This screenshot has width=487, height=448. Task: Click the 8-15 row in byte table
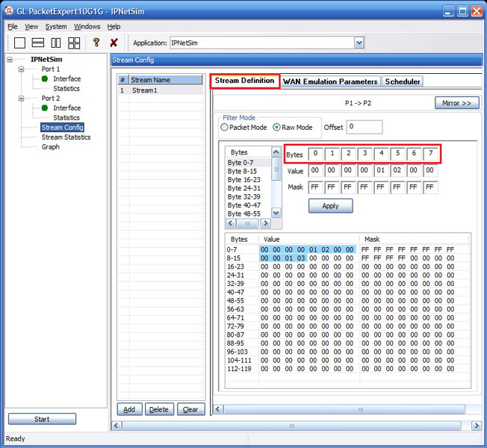tap(347, 258)
